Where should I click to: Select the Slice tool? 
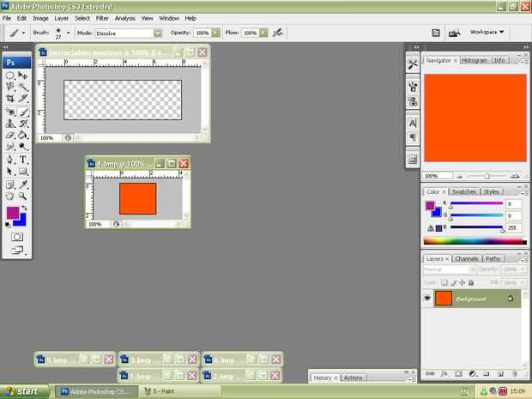[x=22, y=99]
